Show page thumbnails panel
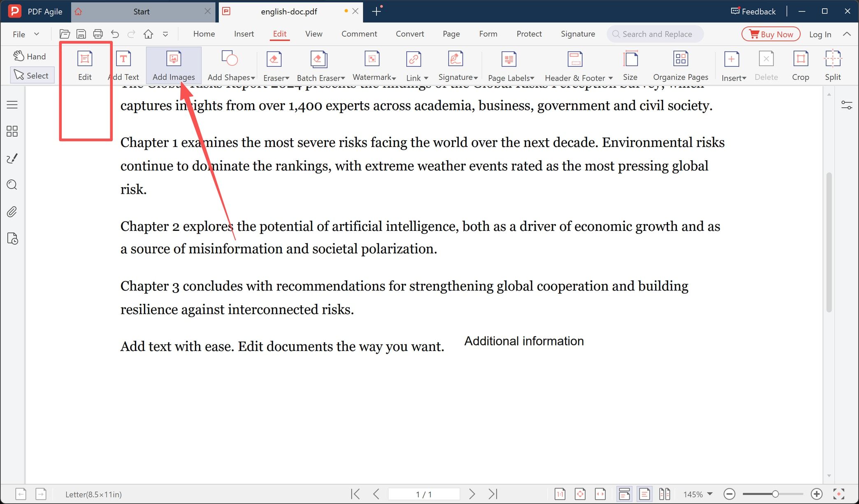This screenshot has height=504, width=859. [x=12, y=131]
